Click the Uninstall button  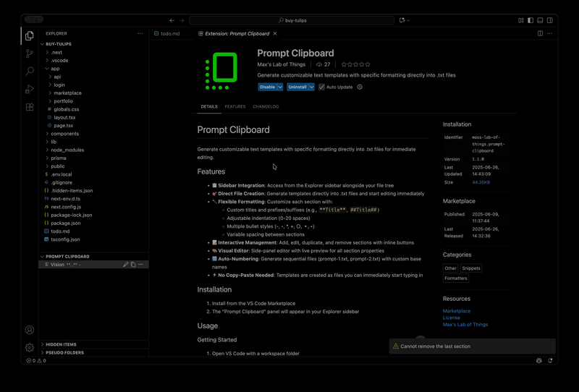coord(297,87)
